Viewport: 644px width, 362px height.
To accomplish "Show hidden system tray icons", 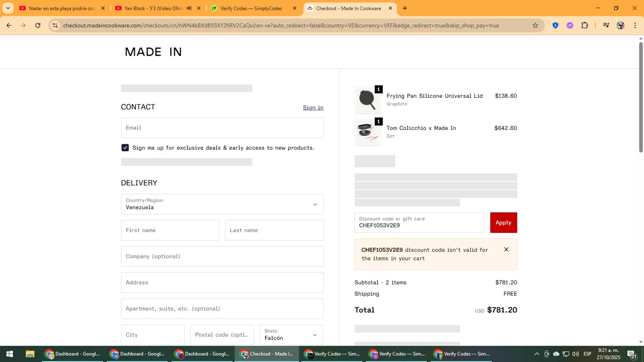I will point(536,354).
